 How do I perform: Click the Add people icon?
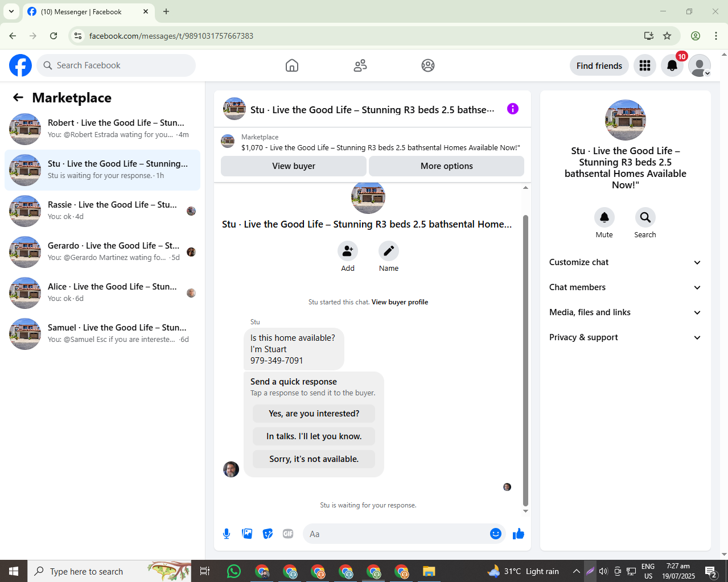click(x=348, y=251)
